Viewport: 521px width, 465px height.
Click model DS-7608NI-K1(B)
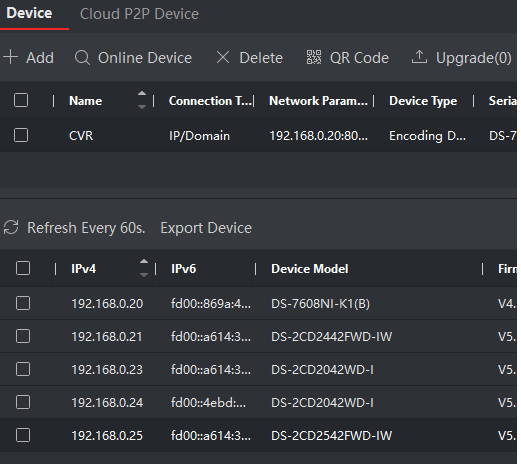[320, 304]
